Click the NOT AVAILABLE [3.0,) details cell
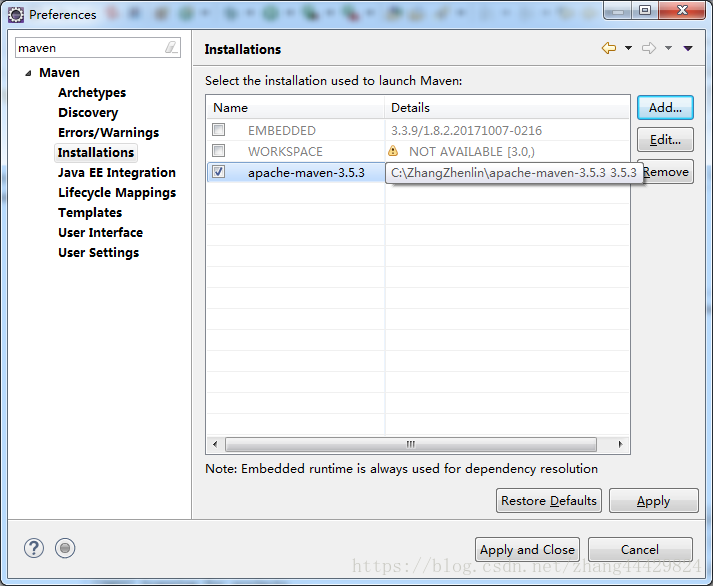 coord(472,151)
